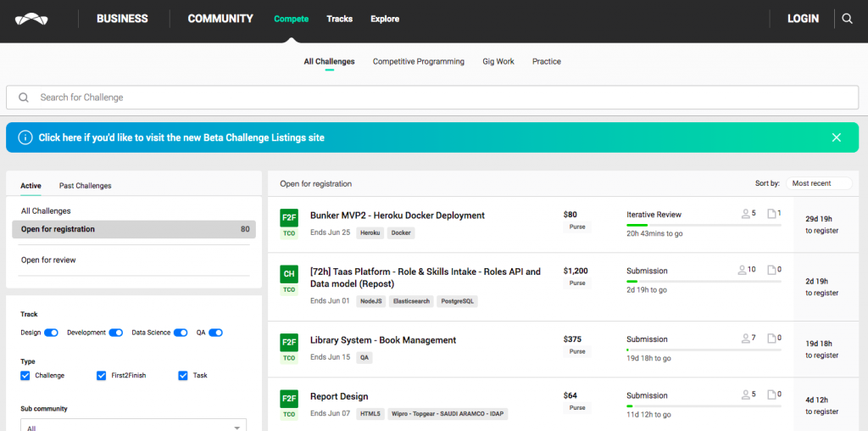Uncheck the Task type checkbox

183,375
